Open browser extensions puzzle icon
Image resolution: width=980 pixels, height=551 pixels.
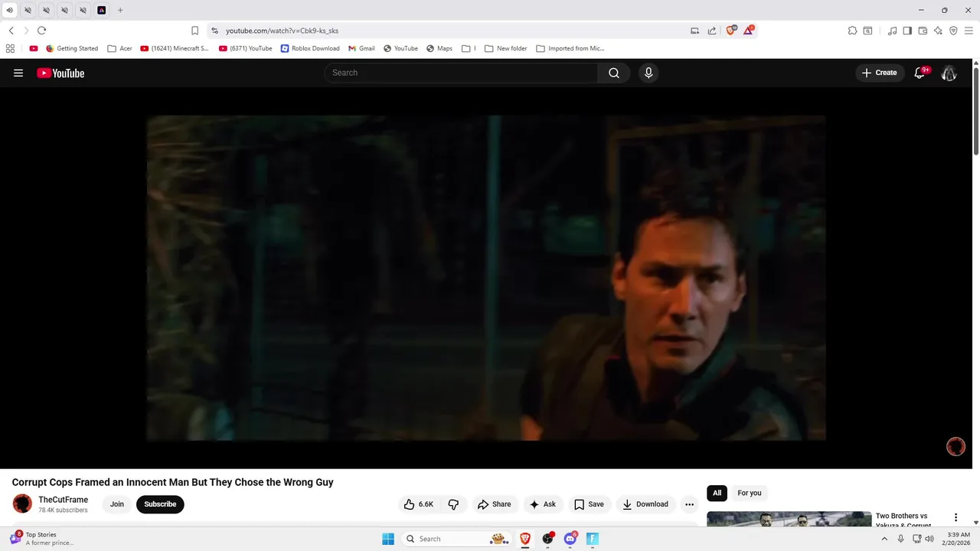tap(852, 31)
